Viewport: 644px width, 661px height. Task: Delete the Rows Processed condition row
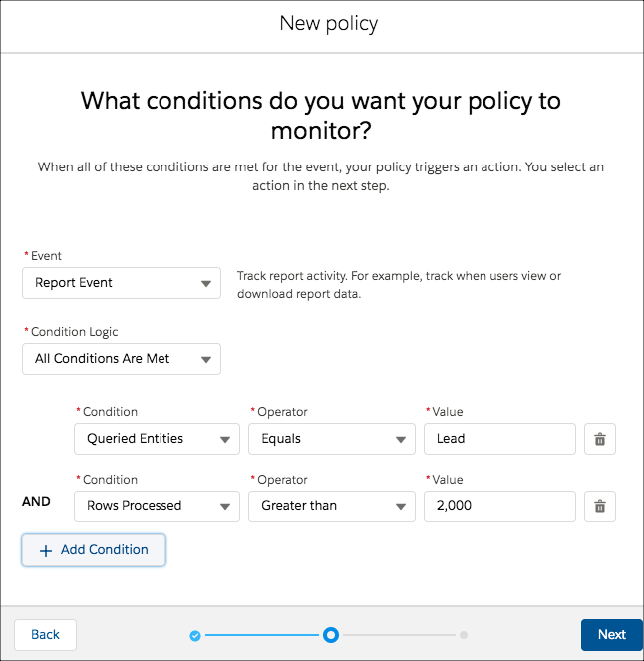click(x=600, y=506)
